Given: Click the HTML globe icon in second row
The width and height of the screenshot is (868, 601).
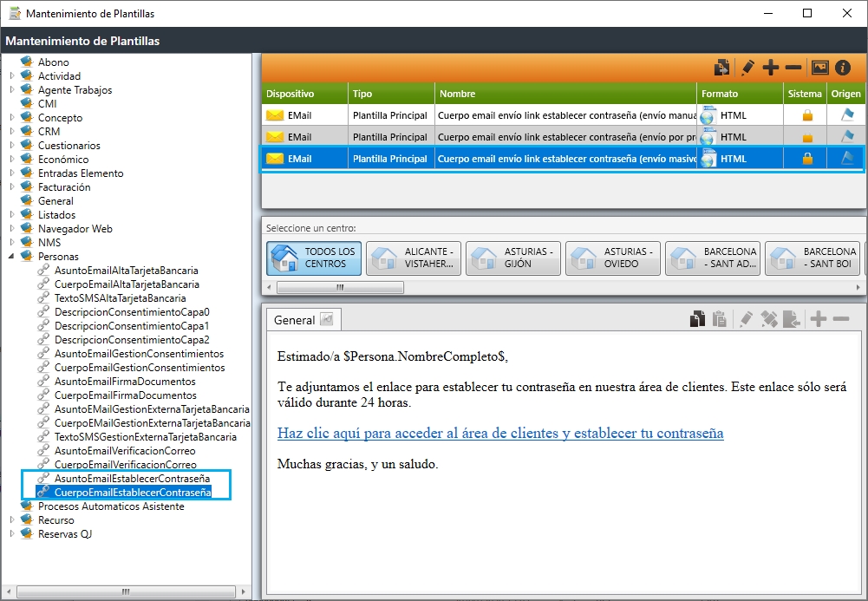Looking at the screenshot, I should coord(708,137).
